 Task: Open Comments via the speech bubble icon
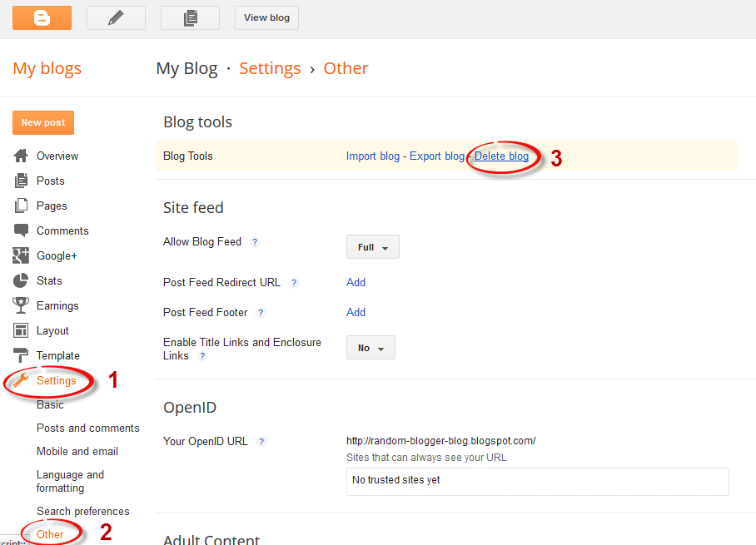click(21, 230)
